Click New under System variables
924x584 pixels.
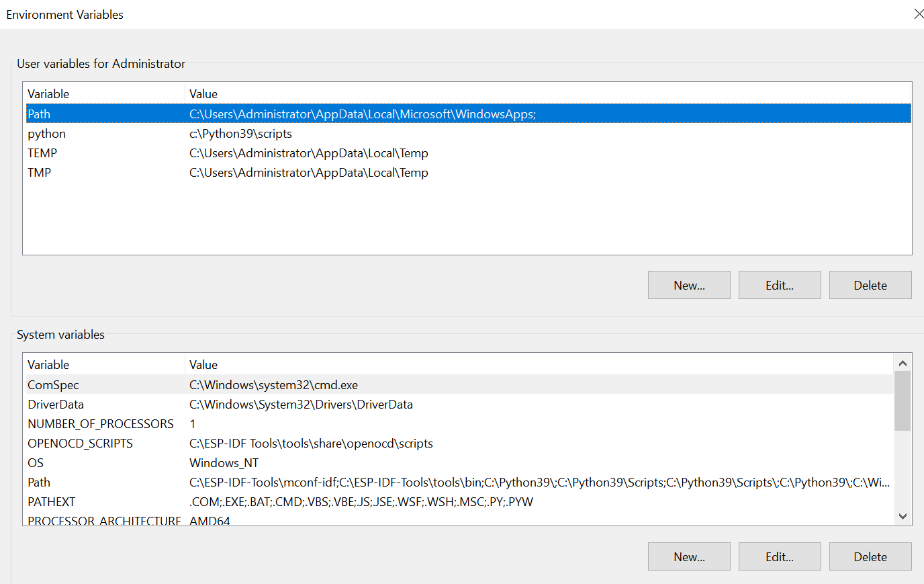(688, 556)
